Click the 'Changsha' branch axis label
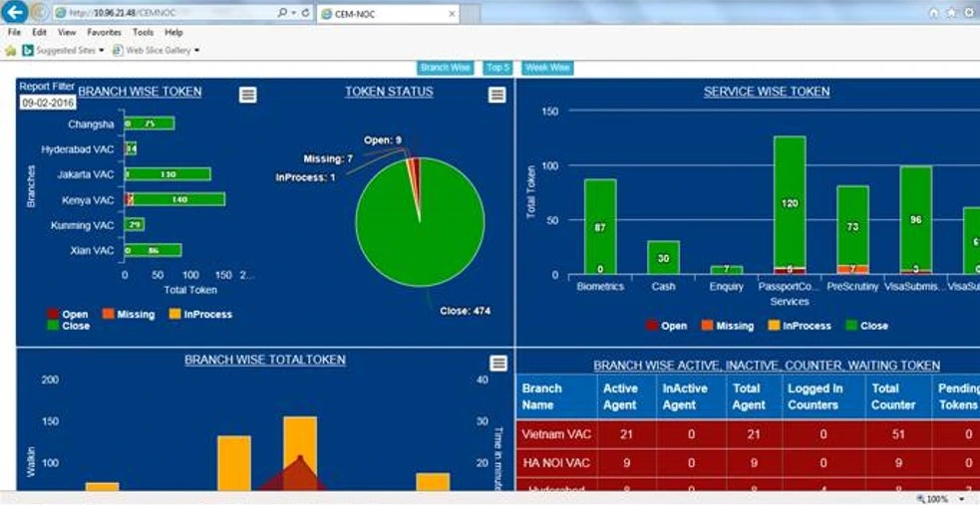 point(92,125)
